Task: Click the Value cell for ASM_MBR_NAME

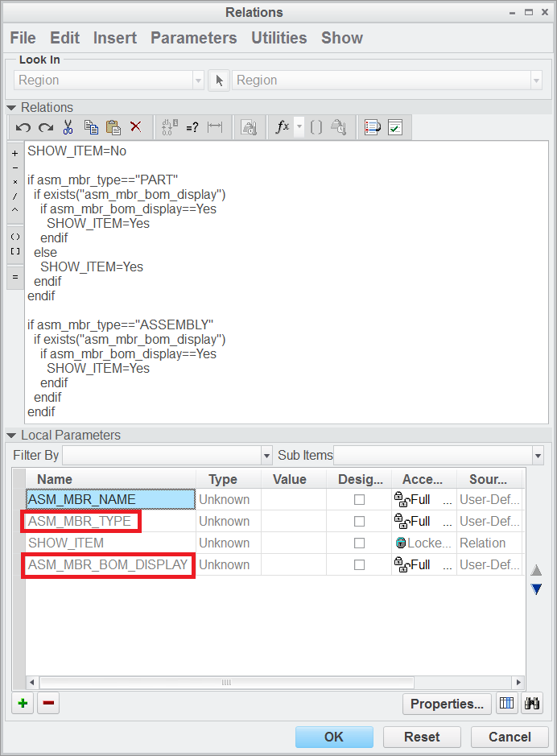Action: pos(294,499)
